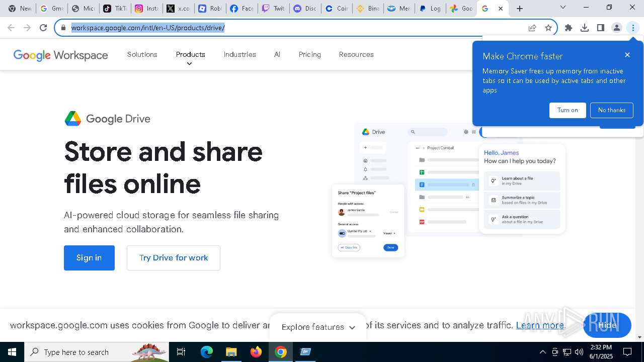This screenshot has height=362, width=644.
Task: Reload the current page
Action: tap(43, 28)
